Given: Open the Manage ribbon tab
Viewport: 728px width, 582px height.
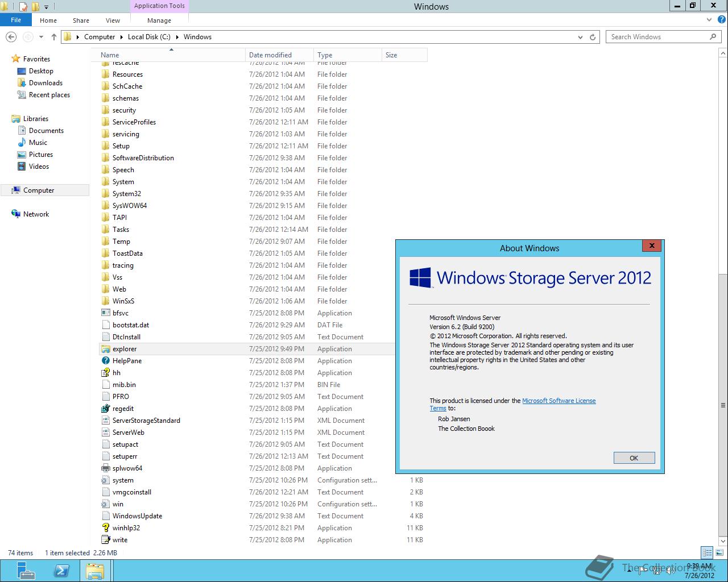Looking at the screenshot, I should pos(159,20).
